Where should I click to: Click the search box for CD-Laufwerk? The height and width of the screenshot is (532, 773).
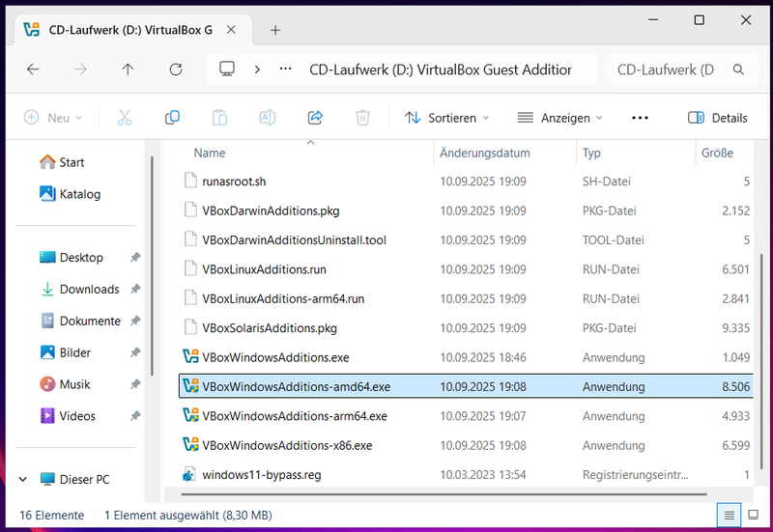667,70
